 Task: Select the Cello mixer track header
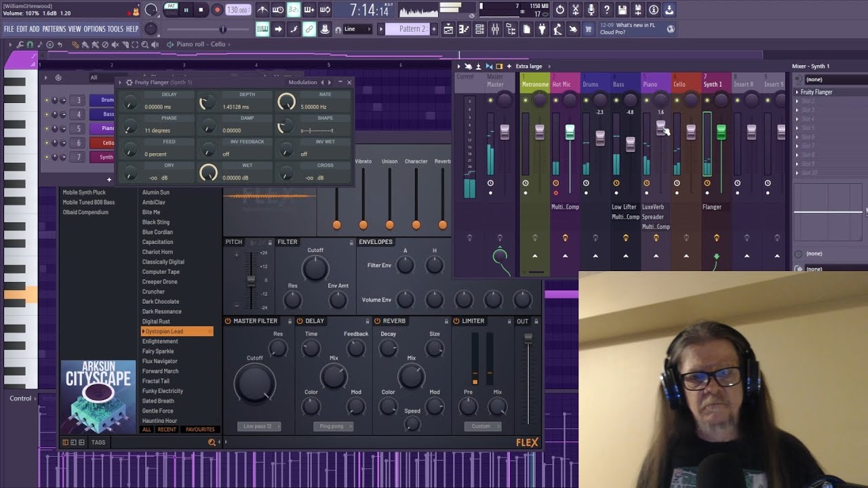point(686,81)
